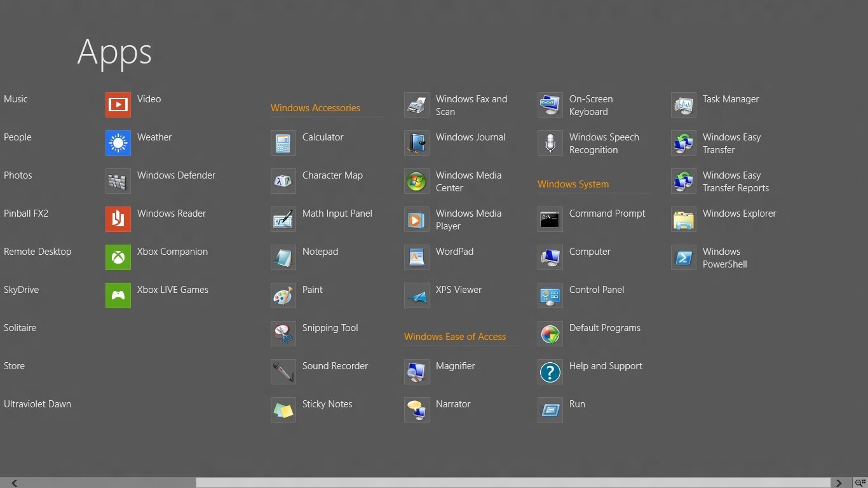Open SkyDrive
Screen dimensions: 868x488
coord(22,290)
